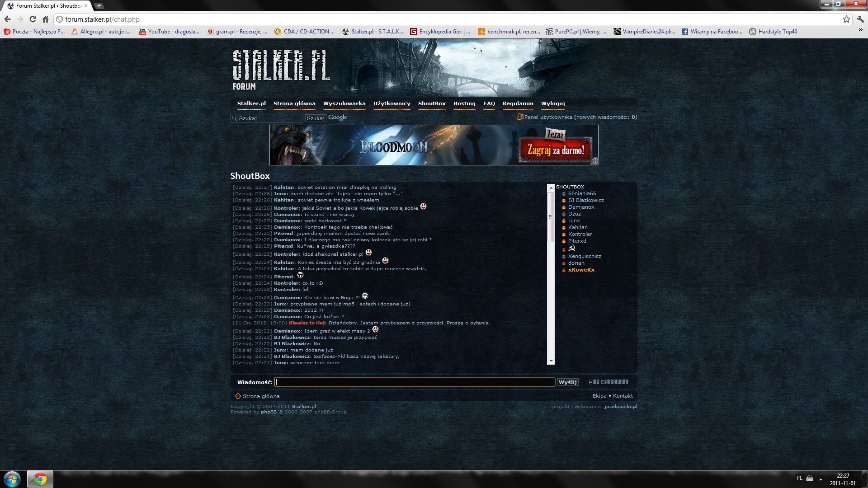The image size is (868, 488).
Task: Select user xKoweKx in list
Action: [x=581, y=270]
